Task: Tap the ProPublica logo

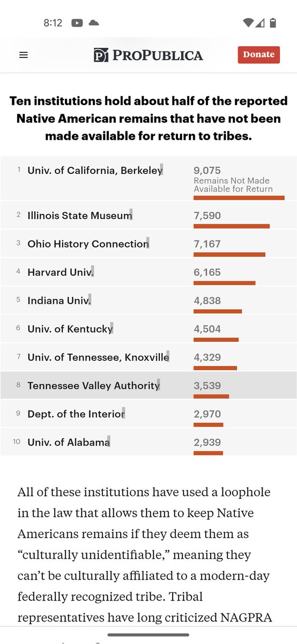Action: click(x=148, y=55)
